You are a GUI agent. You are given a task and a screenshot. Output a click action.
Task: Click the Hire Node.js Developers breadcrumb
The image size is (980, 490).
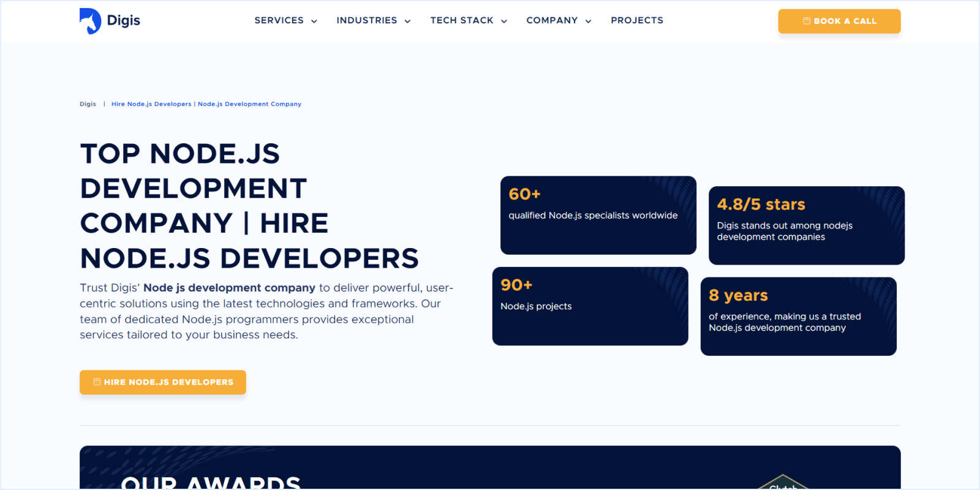click(206, 104)
